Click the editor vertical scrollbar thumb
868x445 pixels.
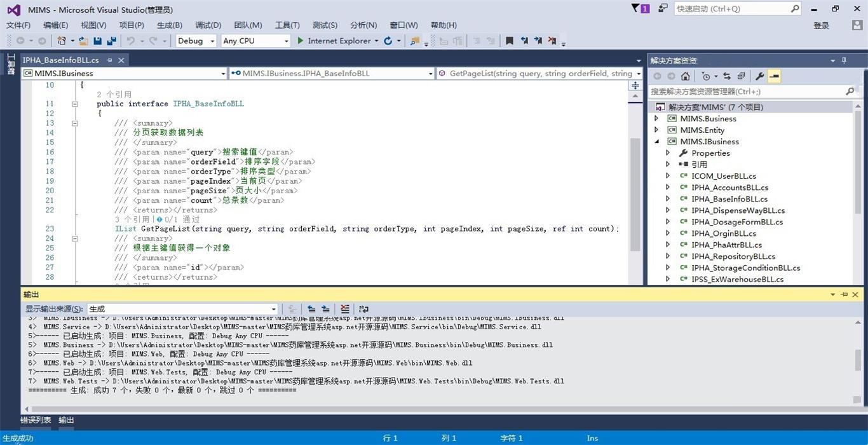pyautogui.click(x=635, y=194)
